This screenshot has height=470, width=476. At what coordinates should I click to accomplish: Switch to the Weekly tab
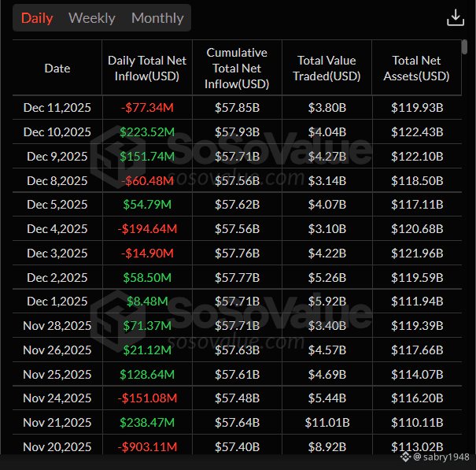click(x=92, y=18)
